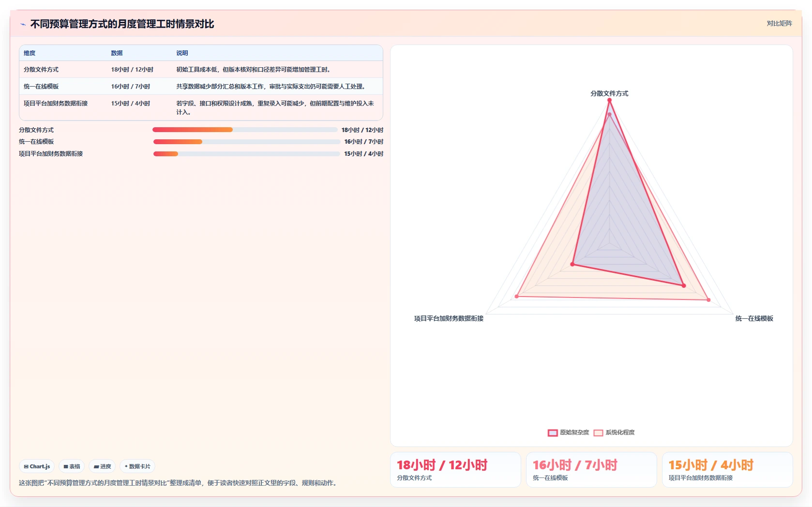Screen dimensions: 812x507
Task: Open the 16小时 / 7小时 data card
Action: (x=591, y=470)
